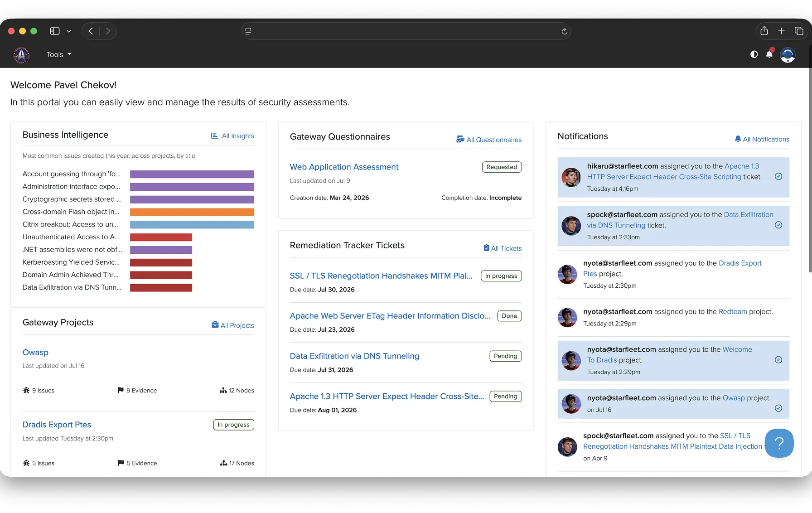The height and width of the screenshot is (513, 812).
Task: Mark nyota's Owasp project notification as read
Action: tap(778, 408)
